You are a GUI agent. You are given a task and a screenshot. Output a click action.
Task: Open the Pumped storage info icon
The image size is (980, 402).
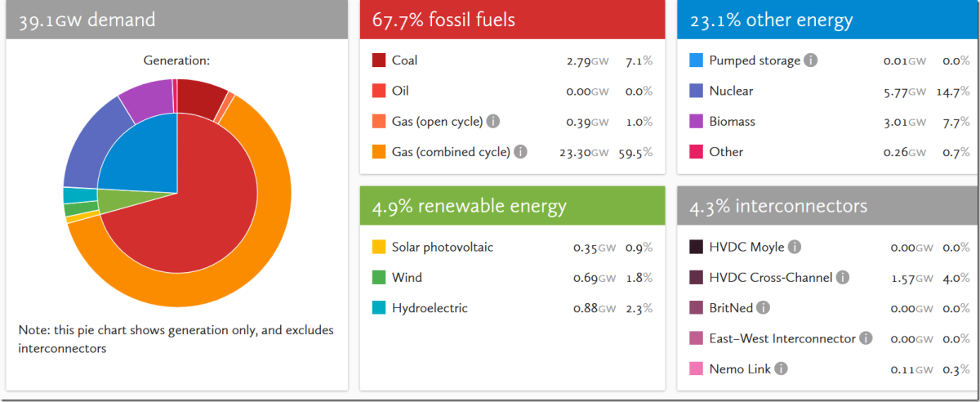(x=810, y=60)
